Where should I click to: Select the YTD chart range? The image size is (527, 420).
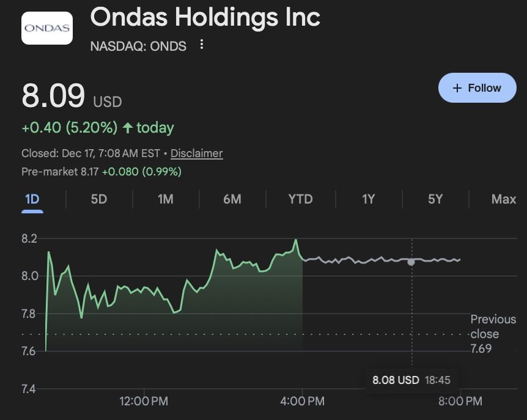pyautogui.click(x=300, y=199)
